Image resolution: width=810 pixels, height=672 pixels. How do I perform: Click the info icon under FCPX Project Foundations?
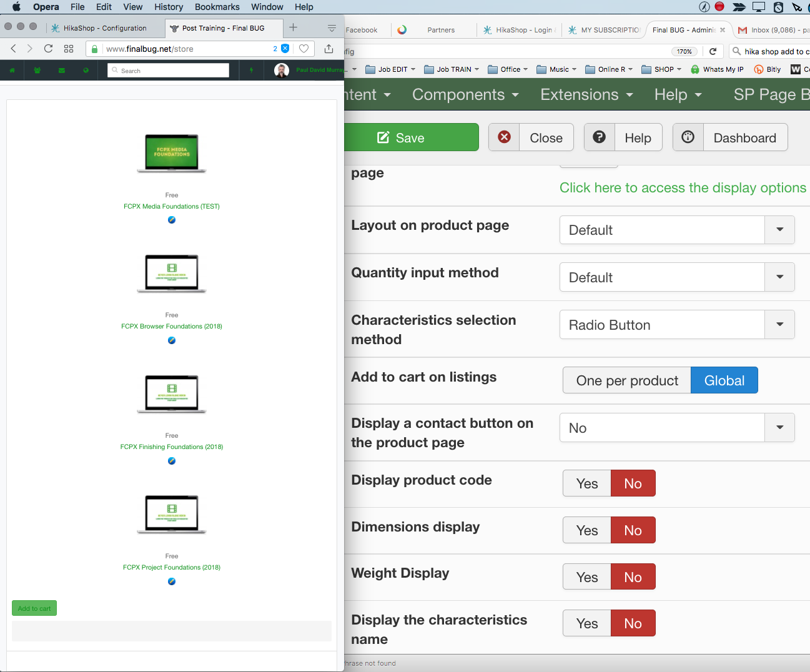tap(172, 581)
